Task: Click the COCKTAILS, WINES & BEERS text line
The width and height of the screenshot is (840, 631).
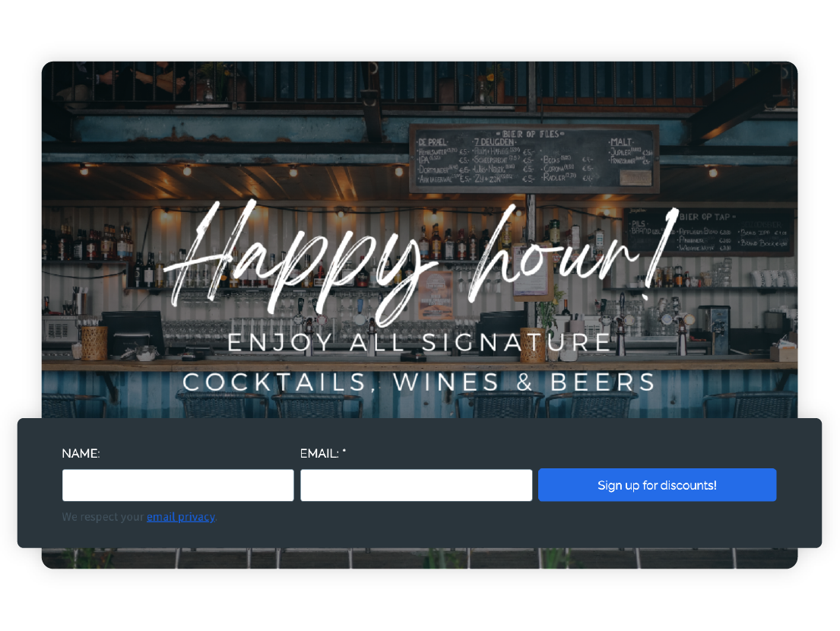Action: click(419, 382)
